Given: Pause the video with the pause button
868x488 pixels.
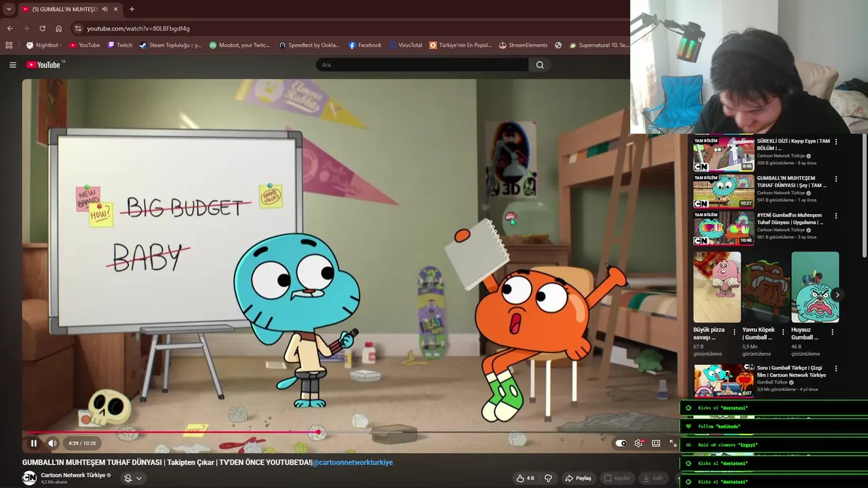Looking at the screenshot, I should [x=33, y=443].
